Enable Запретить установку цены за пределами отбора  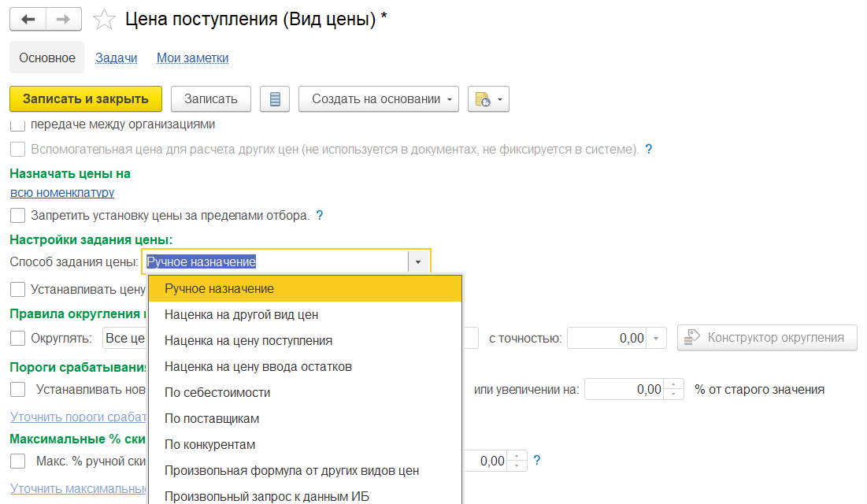click(x=17, y=215)
